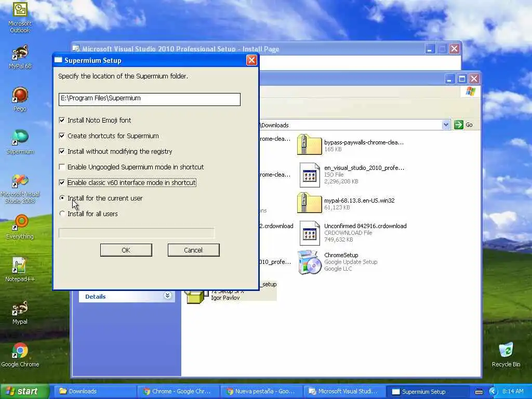532x399 pixels.
Task: Select the Supermium desktop shortcut
Action: tap(20, 142)
